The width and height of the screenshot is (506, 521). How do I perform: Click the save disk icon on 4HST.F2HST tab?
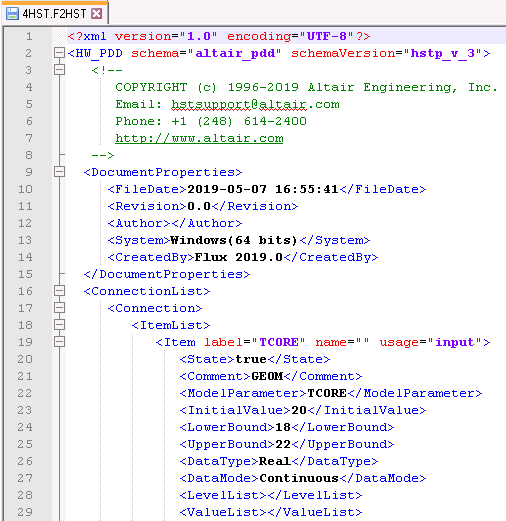tap(13, 14)
